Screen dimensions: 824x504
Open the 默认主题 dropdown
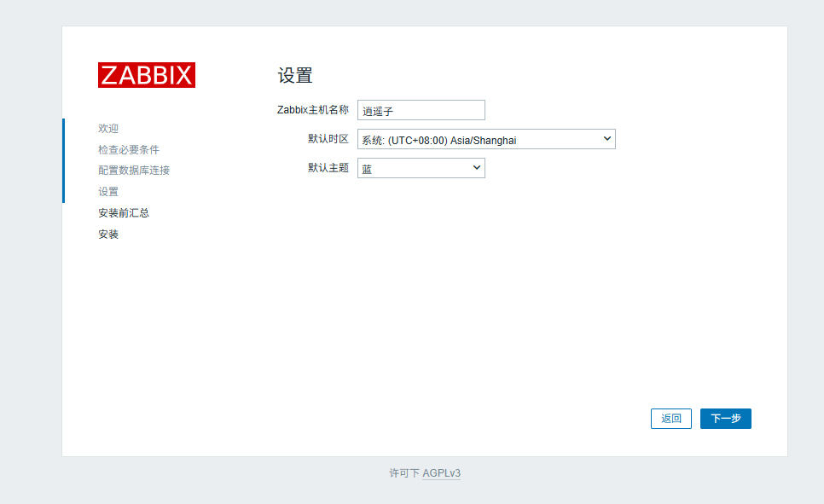click(x=421, y=168)
